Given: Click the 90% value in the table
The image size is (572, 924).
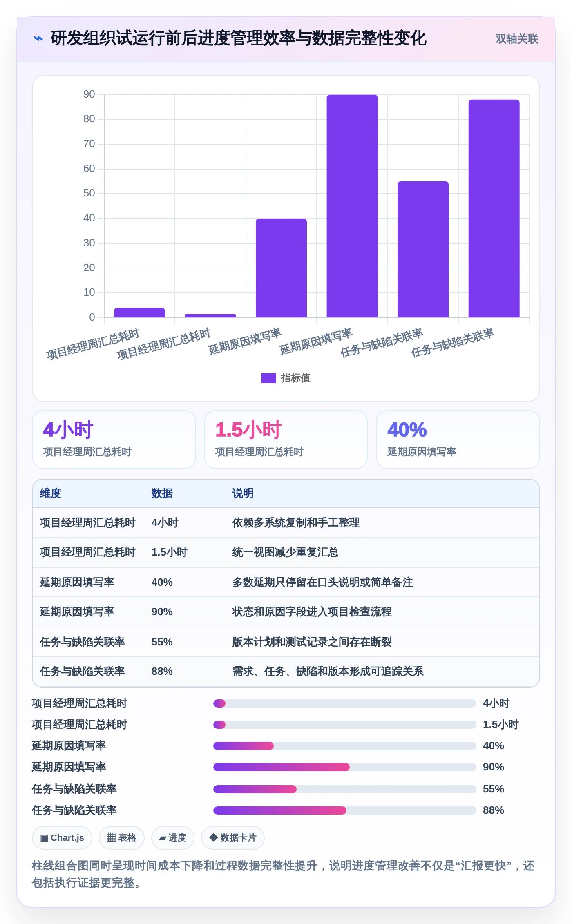Looking at the screenshot, I should [x=162, y=612].
